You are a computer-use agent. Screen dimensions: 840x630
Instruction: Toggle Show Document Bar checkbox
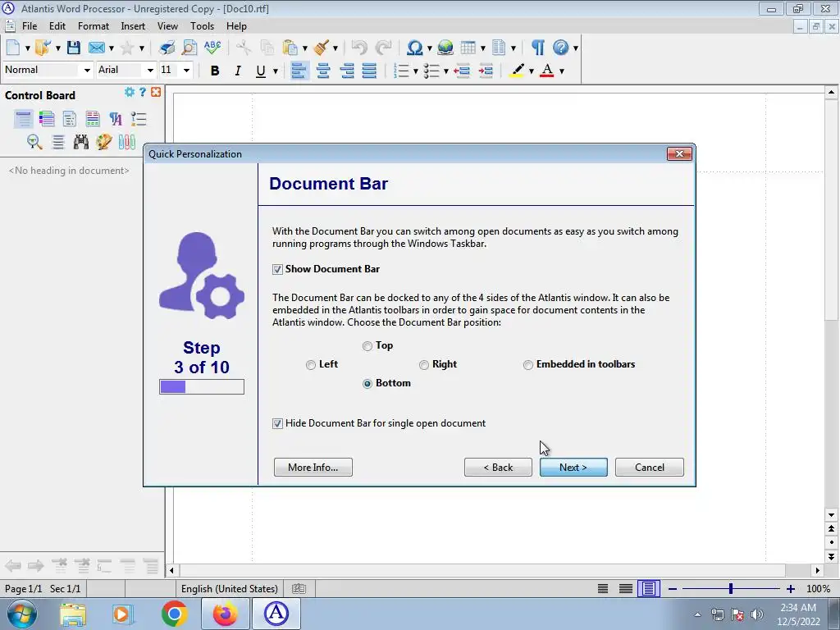point(277,269)
